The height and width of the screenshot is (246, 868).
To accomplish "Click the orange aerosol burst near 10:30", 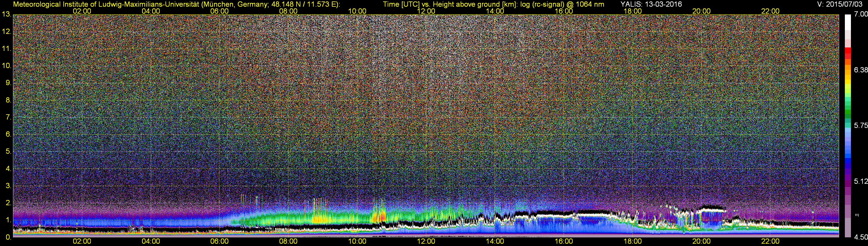I will pyautogui.click(x=379, y=215).
